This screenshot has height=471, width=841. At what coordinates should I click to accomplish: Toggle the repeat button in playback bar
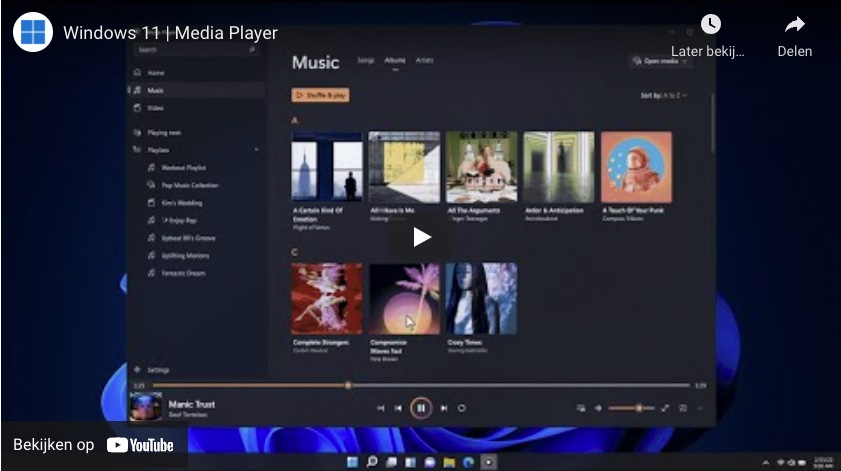(x=462, y=408)
